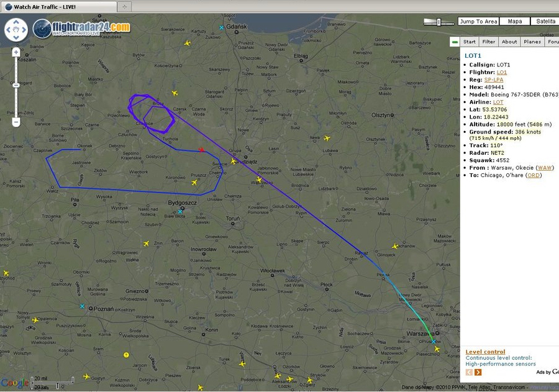This screenshot has width=559, height=392.
Task: Click the ORD destination airport link
Action: click(x=534, y=175)
